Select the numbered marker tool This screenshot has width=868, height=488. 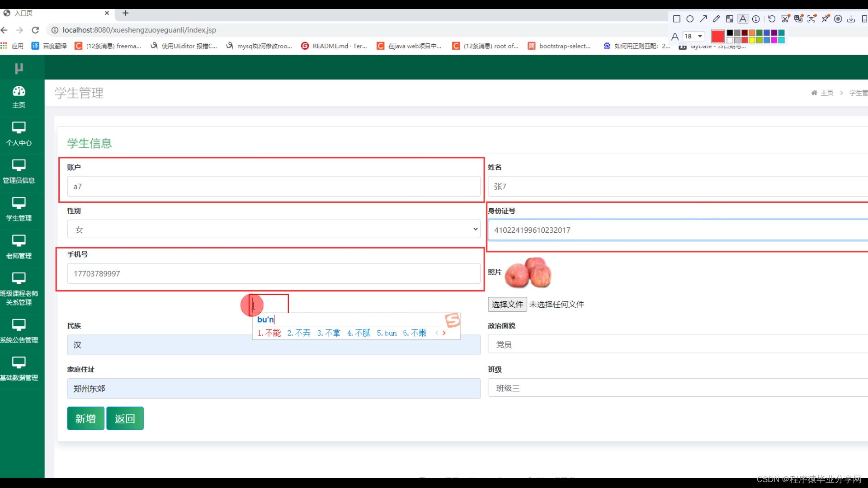pos(756,19)
